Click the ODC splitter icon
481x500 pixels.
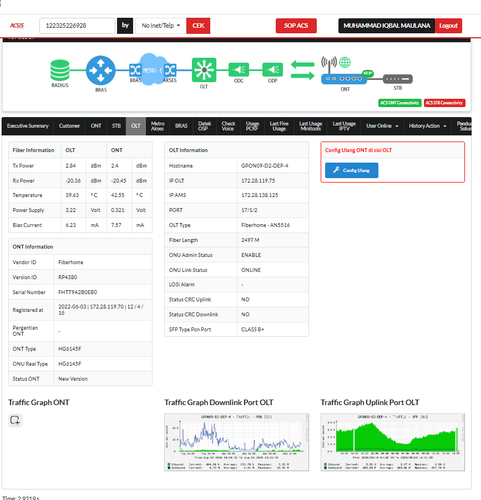click(239, 70)
